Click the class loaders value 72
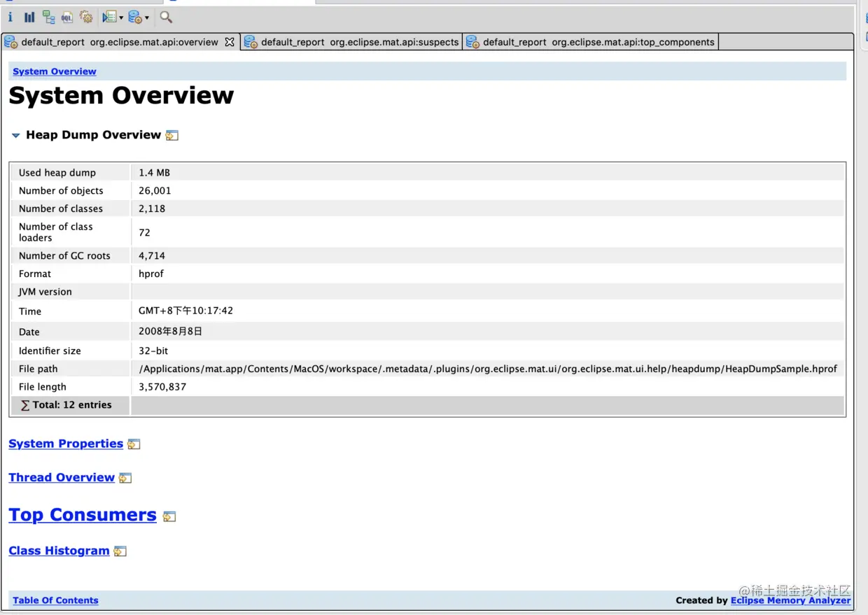868x615 pixels. (x=144, y=232)
